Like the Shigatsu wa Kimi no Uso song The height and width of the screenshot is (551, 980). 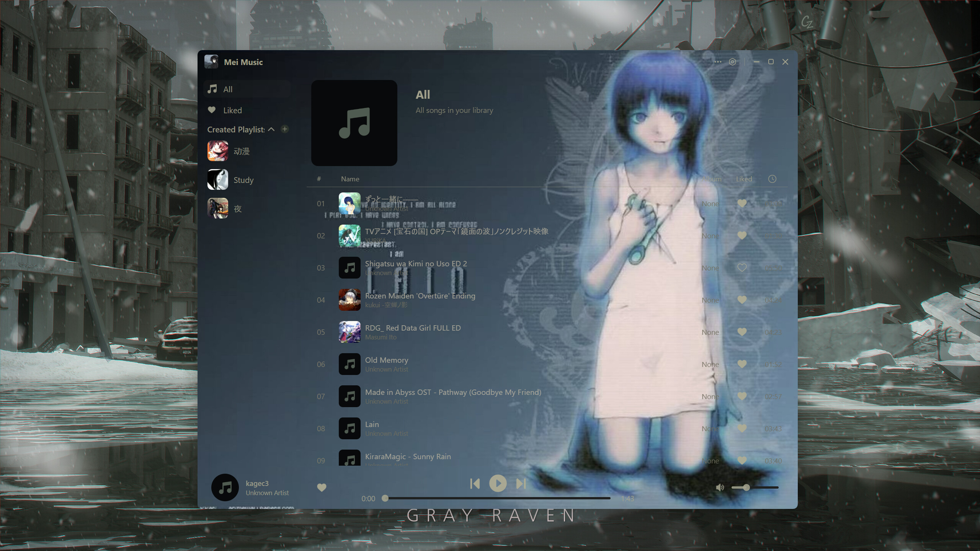pos(742,268)
